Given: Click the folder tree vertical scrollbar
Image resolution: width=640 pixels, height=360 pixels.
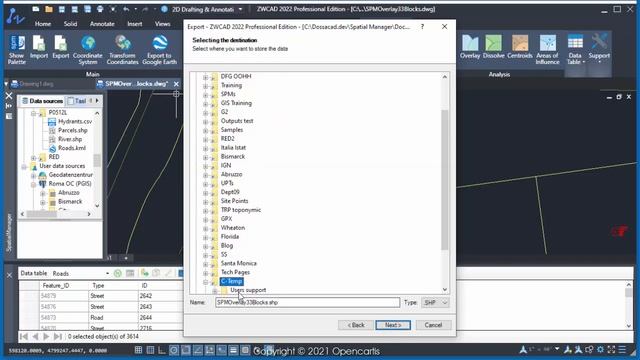Looking at the screenshot, I should pyautogui.click(x=445, y=180).
